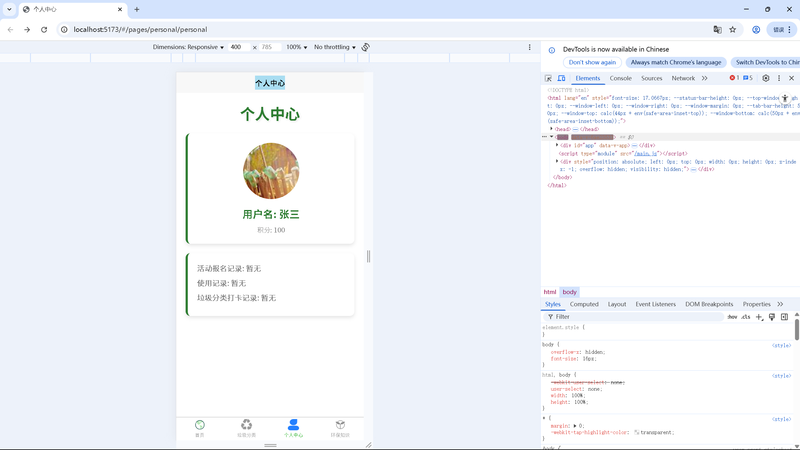Open <style> source link for body rule
Viewport: 800px width, 450px height.
[781, 345]
